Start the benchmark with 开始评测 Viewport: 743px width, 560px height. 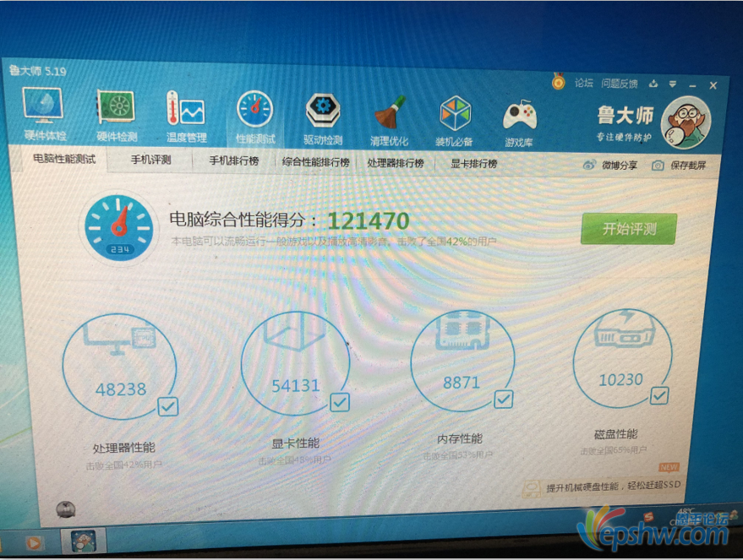(x=629, y=229)
